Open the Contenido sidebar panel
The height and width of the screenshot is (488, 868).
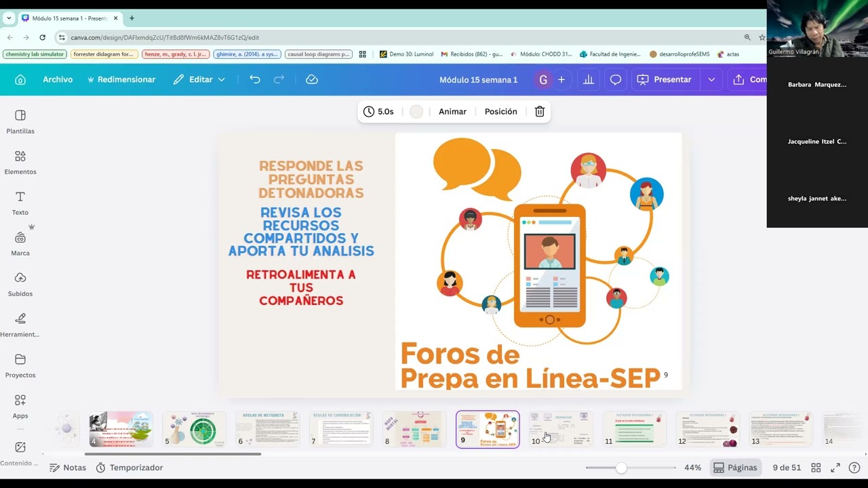coord(20,454)
